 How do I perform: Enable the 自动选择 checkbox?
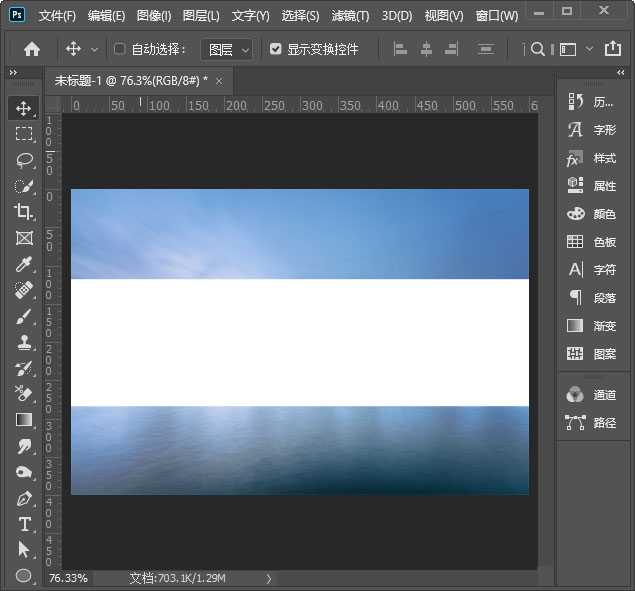pos(120,49)
